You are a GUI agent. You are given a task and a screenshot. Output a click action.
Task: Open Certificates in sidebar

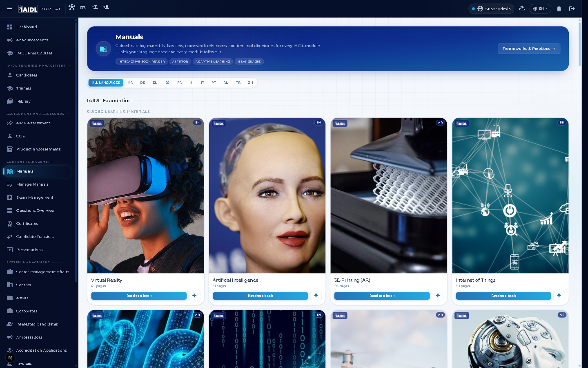(37, 224)
